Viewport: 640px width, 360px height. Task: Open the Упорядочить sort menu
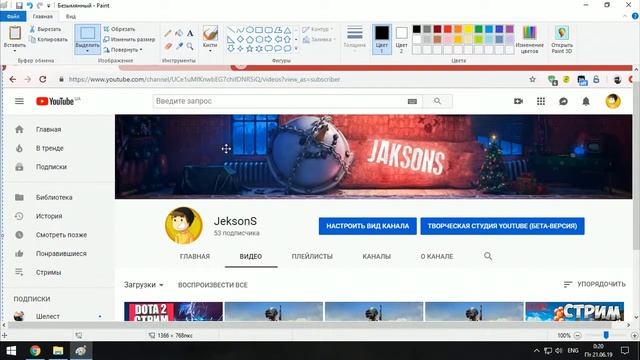point(594,284)
